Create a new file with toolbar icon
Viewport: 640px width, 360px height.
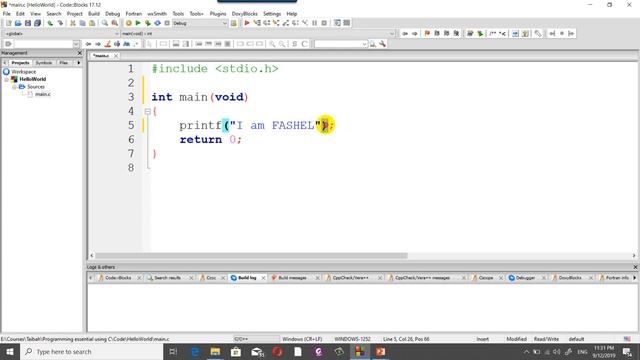click(8, 23)
